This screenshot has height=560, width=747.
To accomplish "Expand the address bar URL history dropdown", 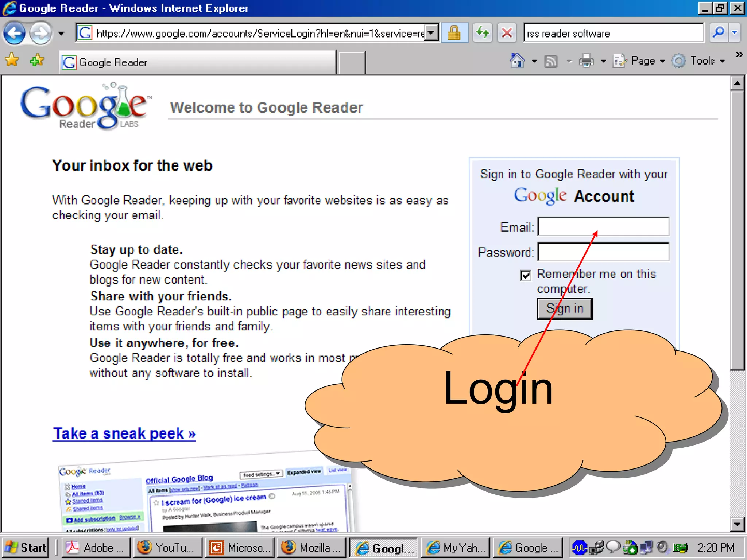I will click(431, 34).
